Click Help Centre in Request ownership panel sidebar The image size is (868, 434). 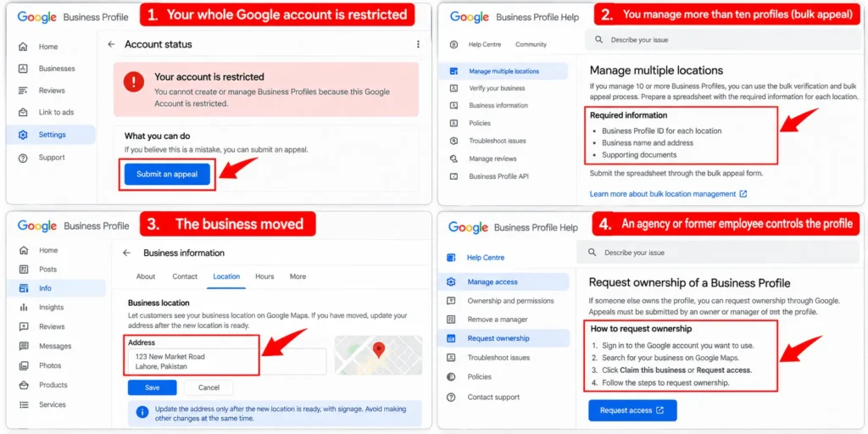click(x=486, y=258)
